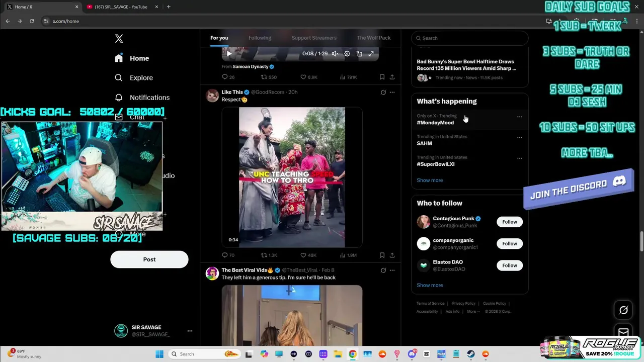The width and height of the screenshot is (644, 362).
Task: Open Notifications in sidebar
Action: tap(142, 98)
